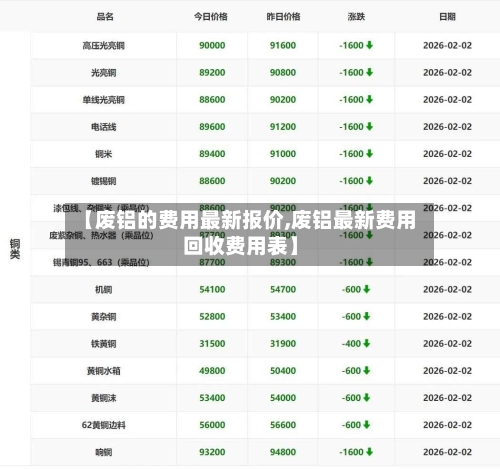The width and height of the screenshot is (500, 469).
Task: Click the 日期 column header
Action: click(447, 17)
